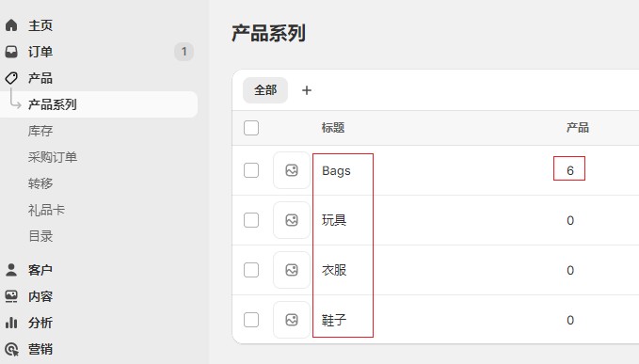Click the products tag icon

pyautogui.click(x=11, y=78)
